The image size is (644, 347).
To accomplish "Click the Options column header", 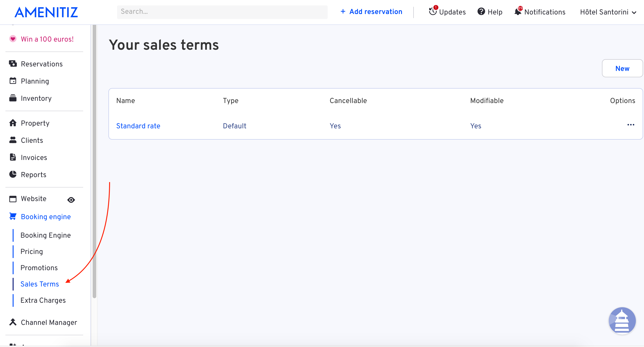I will tap(623, 101).
